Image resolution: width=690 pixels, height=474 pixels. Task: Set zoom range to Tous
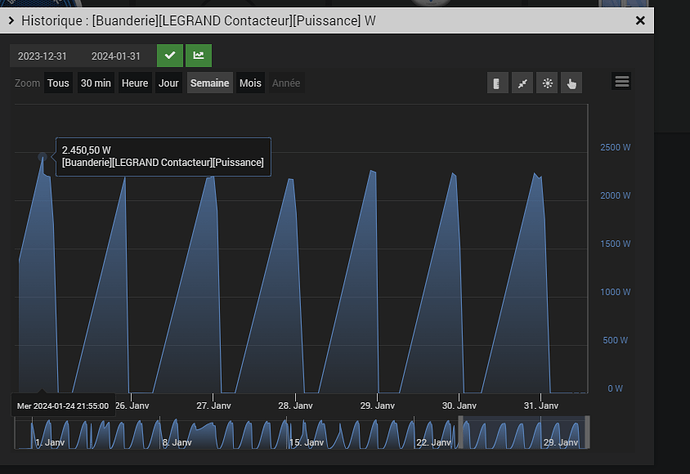click(58, 83)
